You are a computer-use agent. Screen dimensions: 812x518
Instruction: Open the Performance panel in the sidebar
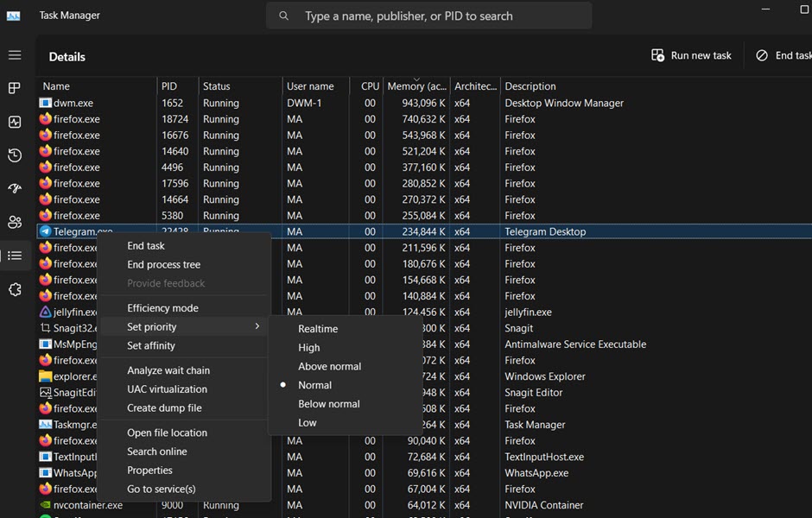tap(14, 122)
